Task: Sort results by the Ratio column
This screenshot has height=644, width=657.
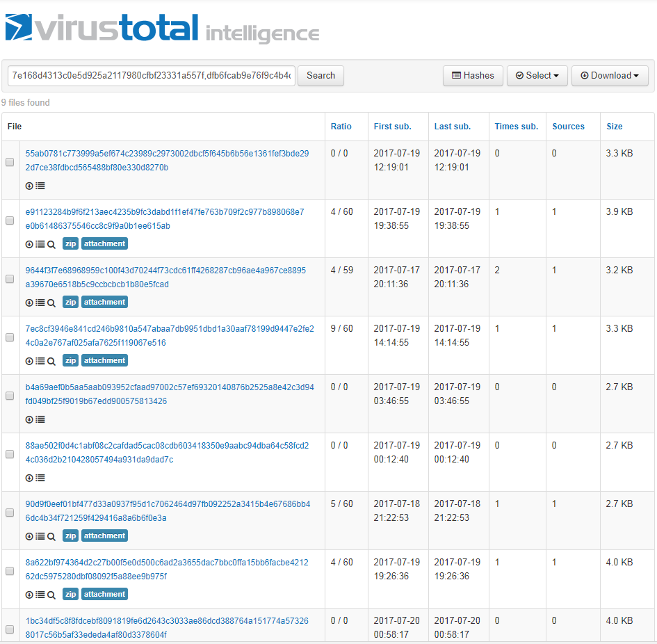Action: coord(341,127)
